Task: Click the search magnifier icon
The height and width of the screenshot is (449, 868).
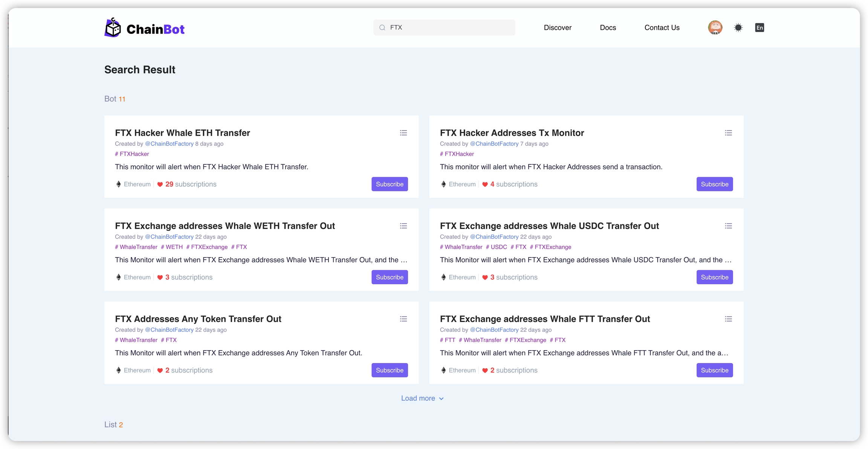Action: (x=382, y=28)
